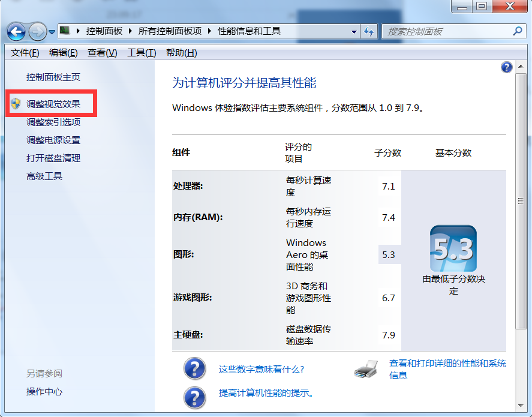Open 操作中心 under 另请参阅

click(x=44, y=392)
